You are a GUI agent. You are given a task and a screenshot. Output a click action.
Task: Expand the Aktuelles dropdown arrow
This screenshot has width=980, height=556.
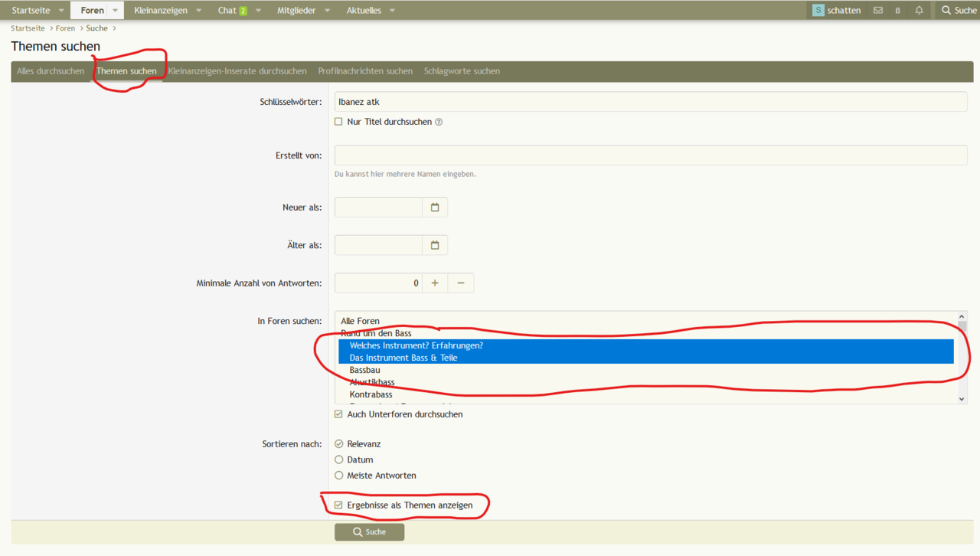point(392,11)
